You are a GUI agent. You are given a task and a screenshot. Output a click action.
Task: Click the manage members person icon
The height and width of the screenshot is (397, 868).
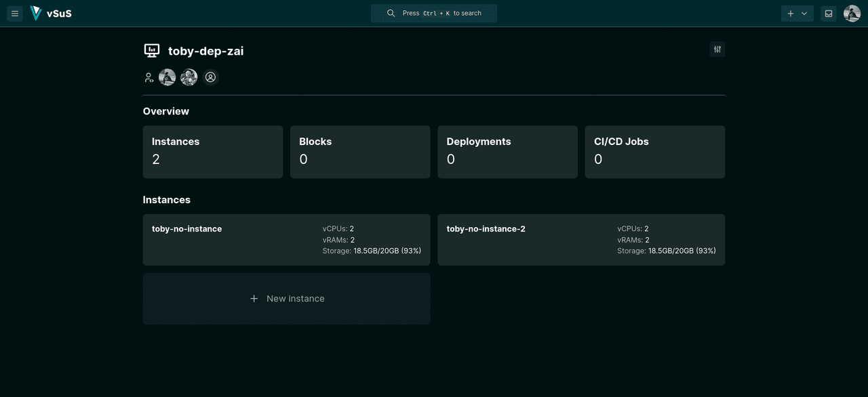(149, 78)
